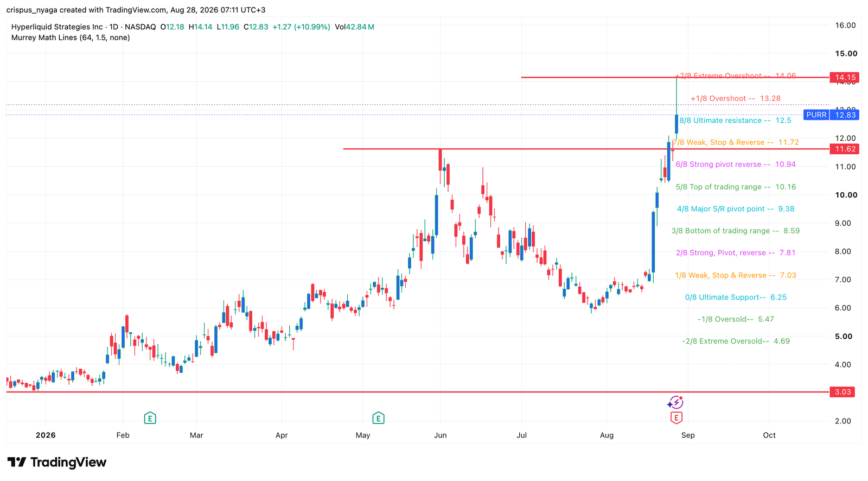Select the +2/8 Extreme Overshoot 14.06 label
The height and width of the screenshot is (481, 868).
[x=736, y=76]
